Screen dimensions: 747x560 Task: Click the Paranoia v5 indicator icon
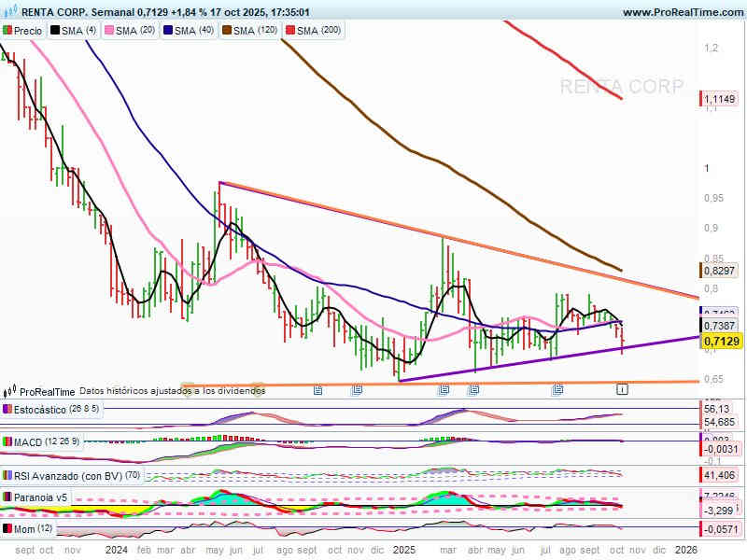(x=8, y=497)
